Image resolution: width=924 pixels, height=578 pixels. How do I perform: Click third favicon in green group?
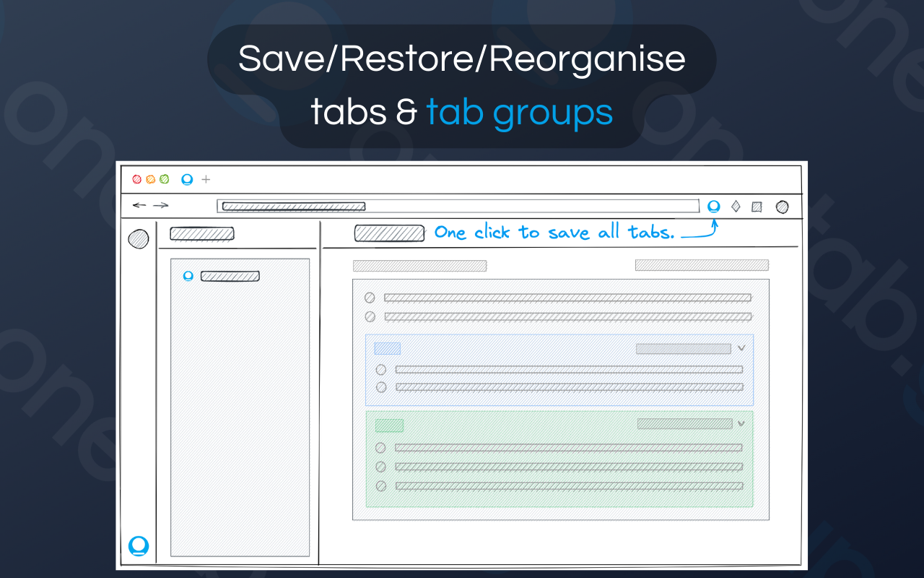pos(380,486)
